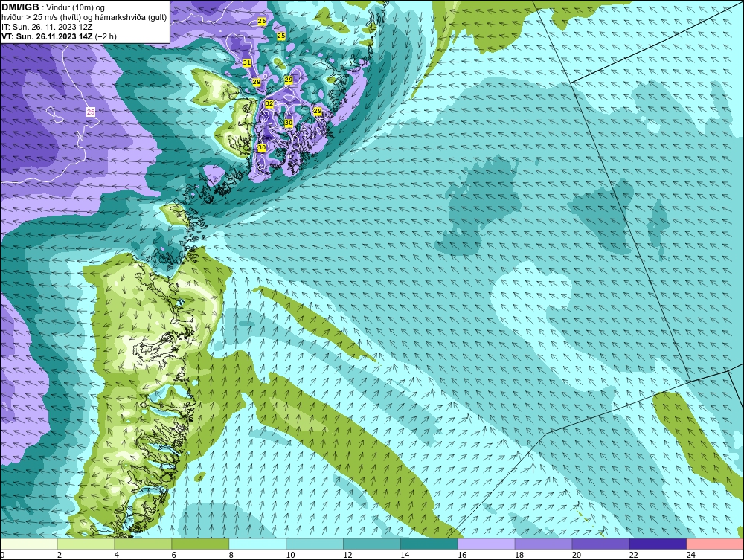Image resolution: width=744 pixels, height=560 pixels.
Task: Click the 0–2 m/s palest legend swatch
Action: click(28, 544)
